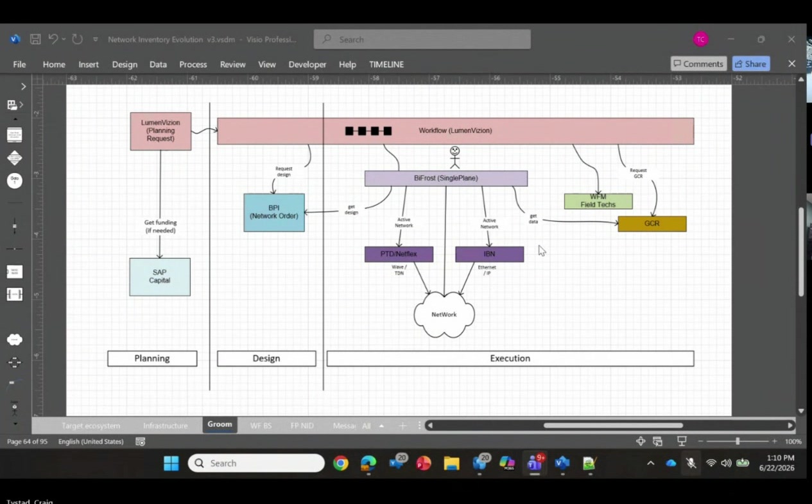Open the Review ribbon tab
812x504 pixels.
(x=232, y=64)
